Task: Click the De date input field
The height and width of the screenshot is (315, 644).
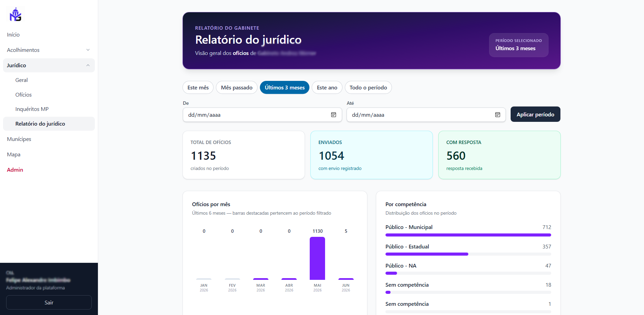Action: coord(262,115)
